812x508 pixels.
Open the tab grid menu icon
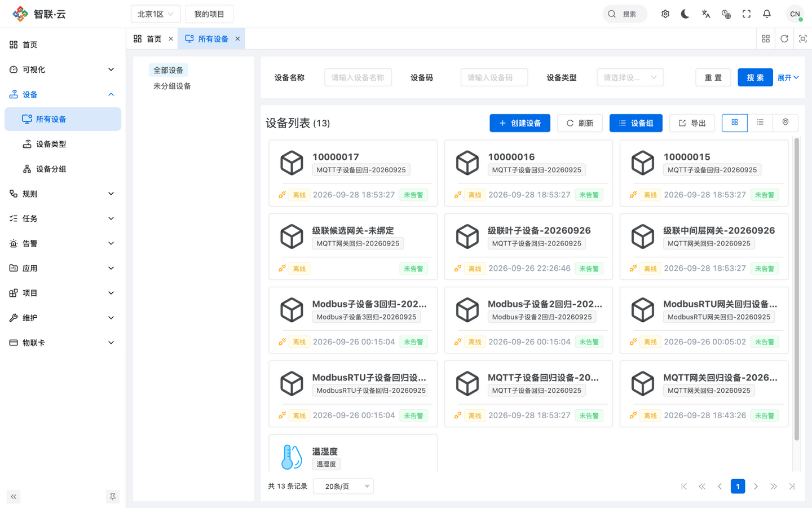click(766, 38)
